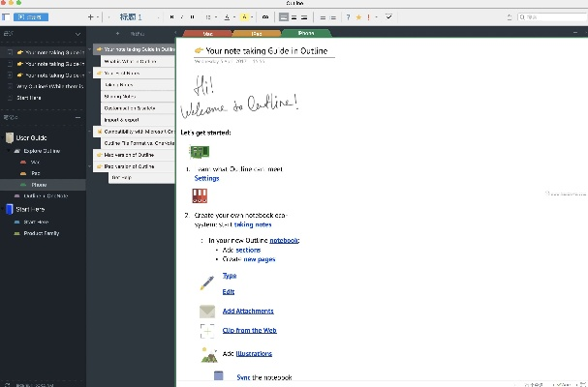Add the red exclamation important tag
The height and width of the screenshot is (387, 588).
click(x=369, y=17)
